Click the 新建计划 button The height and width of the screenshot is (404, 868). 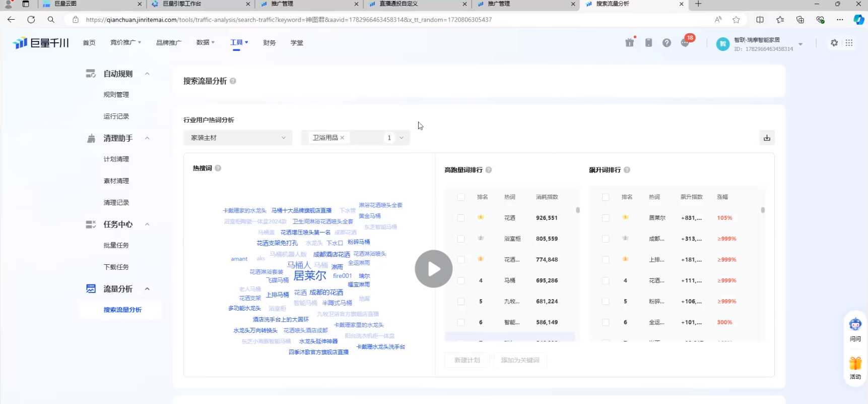click(x=467, y=360)
